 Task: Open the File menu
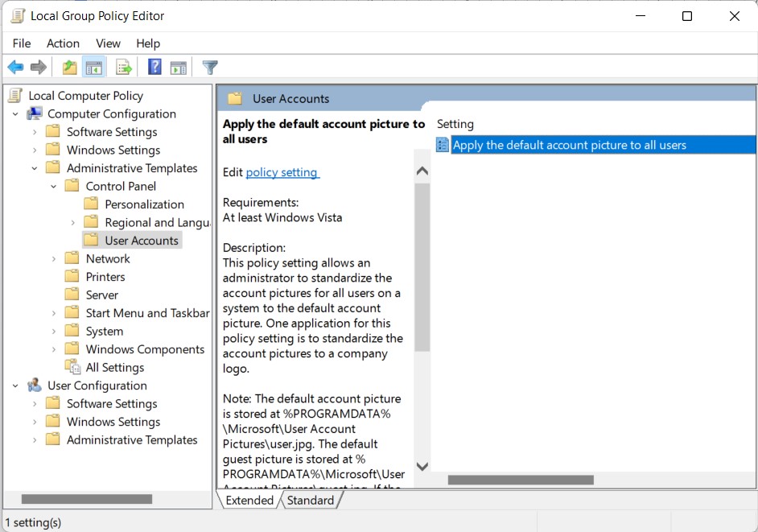22,43
